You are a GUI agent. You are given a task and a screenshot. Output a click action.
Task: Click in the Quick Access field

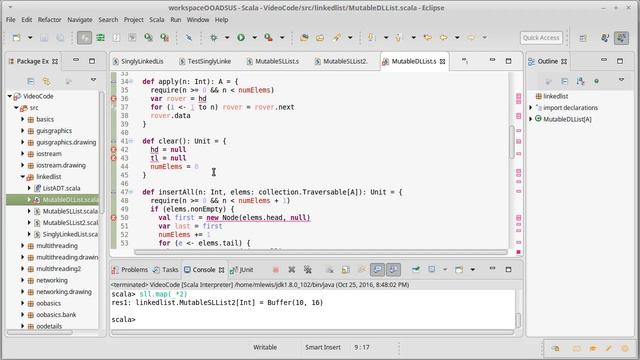(541, 38)
